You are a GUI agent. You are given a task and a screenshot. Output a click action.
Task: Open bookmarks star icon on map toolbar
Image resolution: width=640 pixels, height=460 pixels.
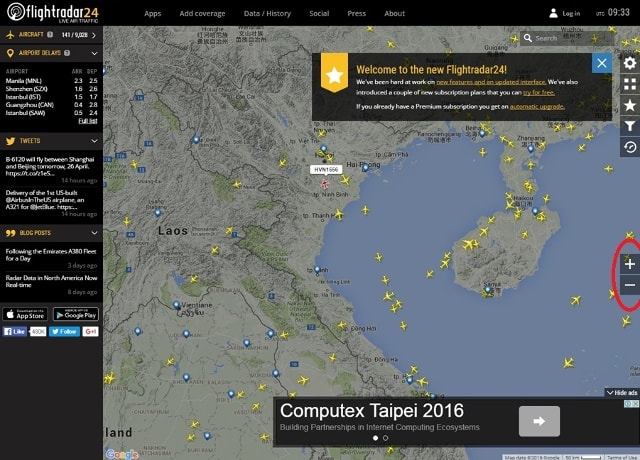[x=629, y=105]
